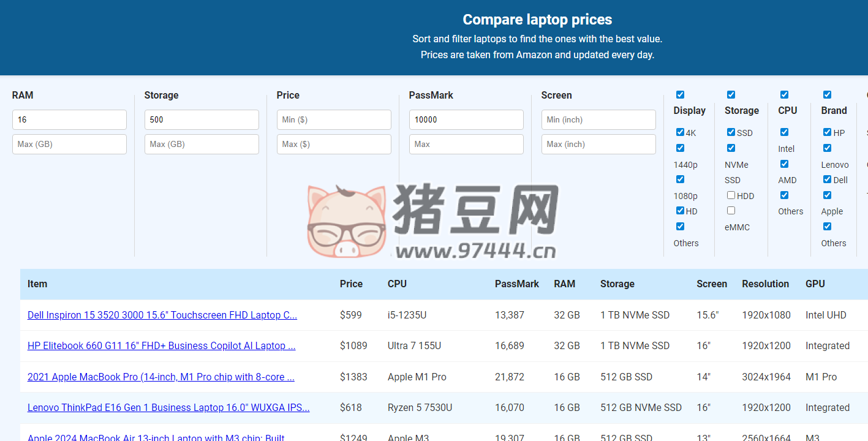Open the HP Elitebook 660 G11 link
Viewport: 868px width, 441px height.
point(161,345)
